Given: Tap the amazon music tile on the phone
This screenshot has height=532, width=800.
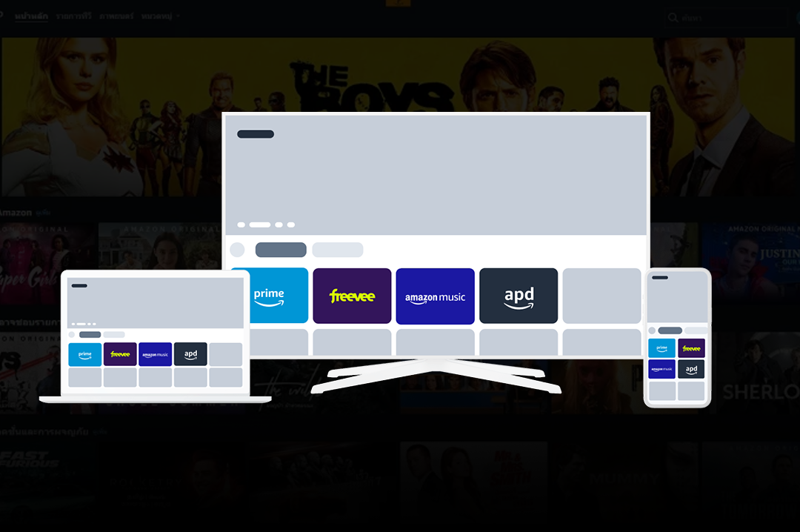Looking at the screenshot, I should point(661,368).
